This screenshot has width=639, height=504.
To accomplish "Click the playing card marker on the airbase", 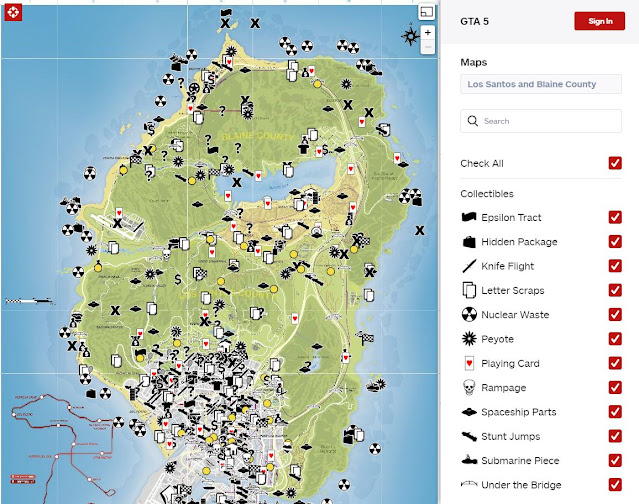I will pos(119,213).
